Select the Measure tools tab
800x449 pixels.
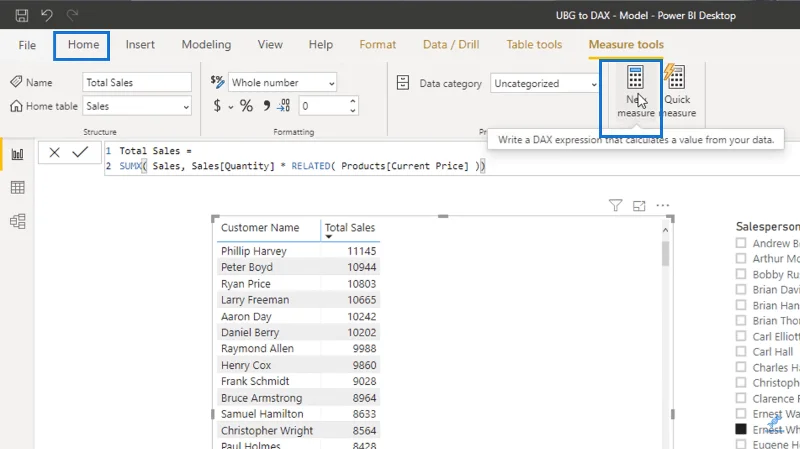point(626,44)
